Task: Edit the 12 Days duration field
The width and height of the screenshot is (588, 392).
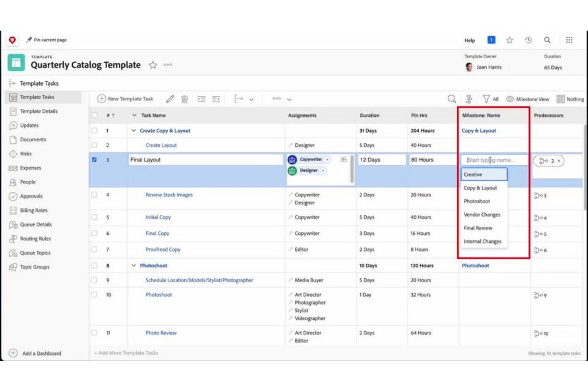Action: [381, 160]
